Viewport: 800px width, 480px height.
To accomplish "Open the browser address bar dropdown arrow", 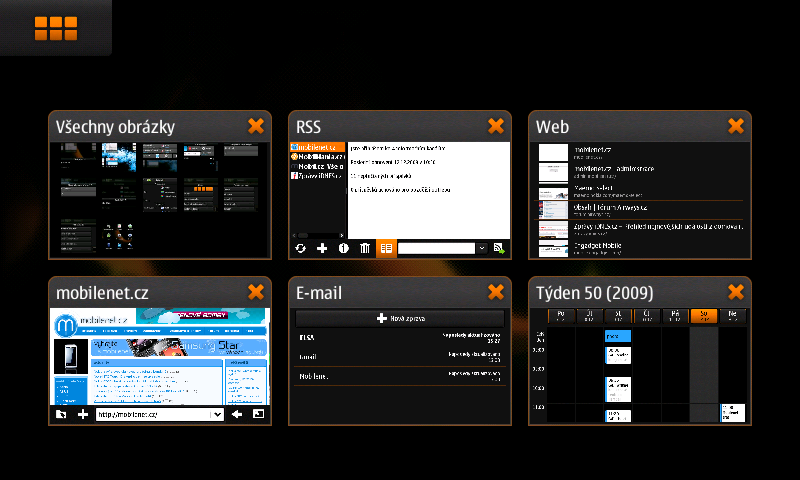I will coord(217,414).
